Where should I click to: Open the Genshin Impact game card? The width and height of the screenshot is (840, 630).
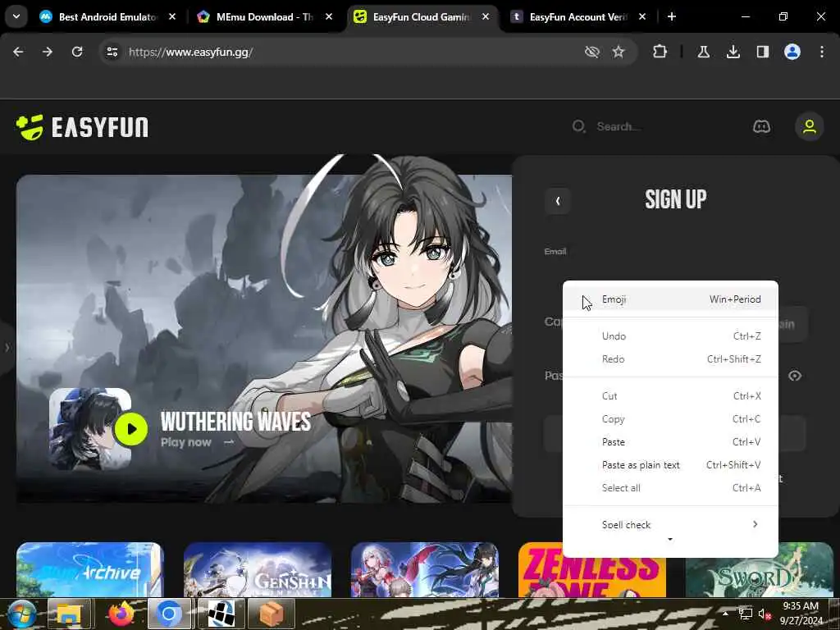pyautogui.click(x=257, y=570)
